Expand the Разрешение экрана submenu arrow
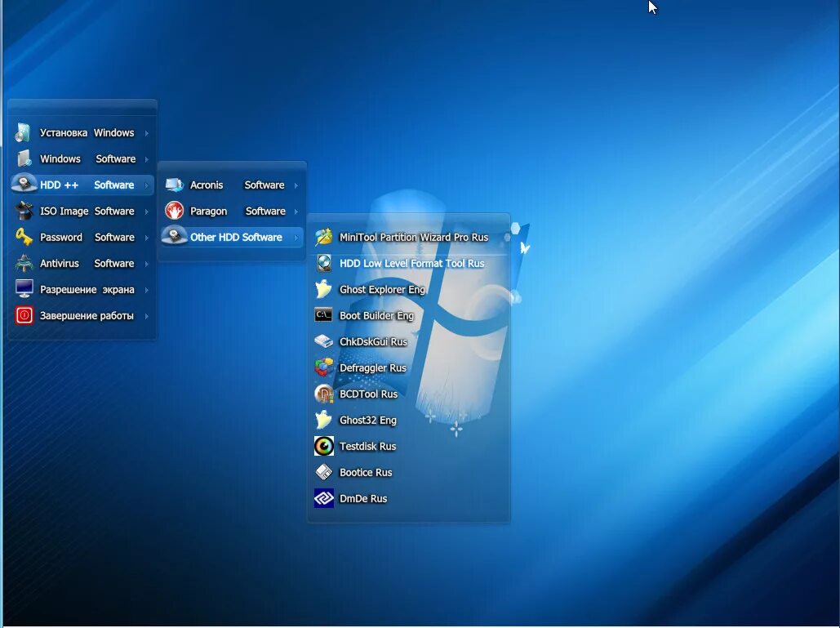Viewport: 840px width, 628px height. point(149,289)
